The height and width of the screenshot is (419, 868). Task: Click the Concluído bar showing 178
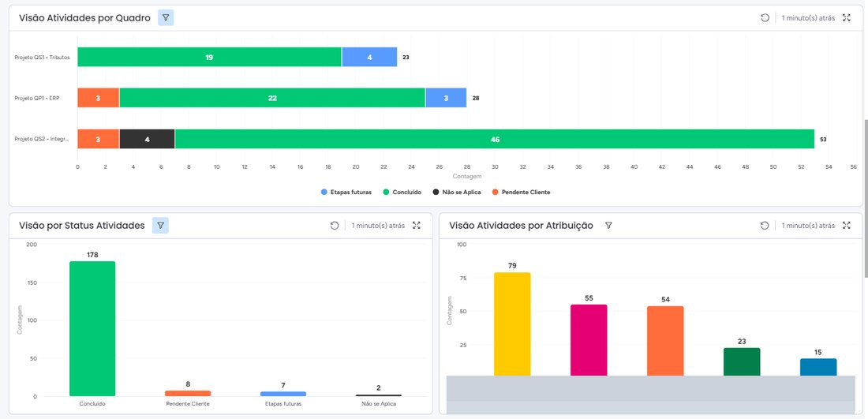(x=92, y=329)
